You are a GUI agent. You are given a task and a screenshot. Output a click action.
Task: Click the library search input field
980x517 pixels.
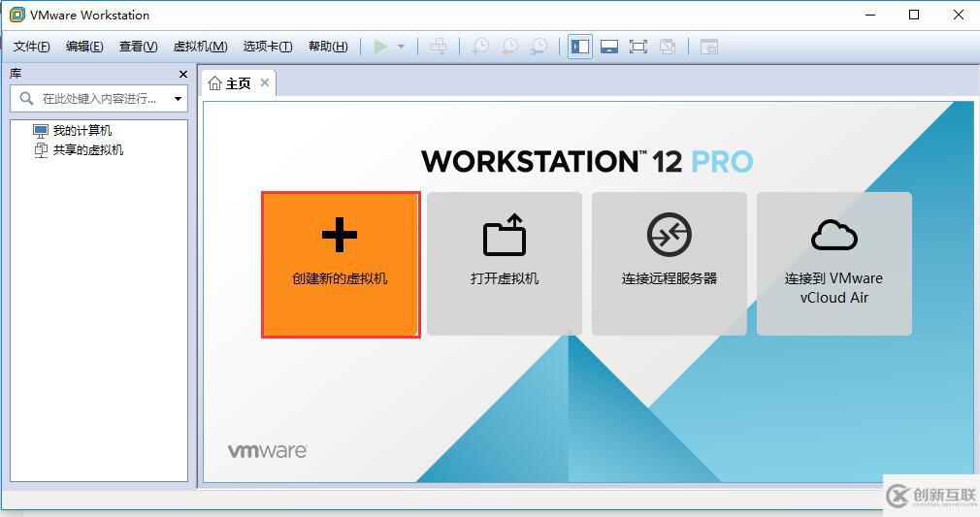point(99,99)
